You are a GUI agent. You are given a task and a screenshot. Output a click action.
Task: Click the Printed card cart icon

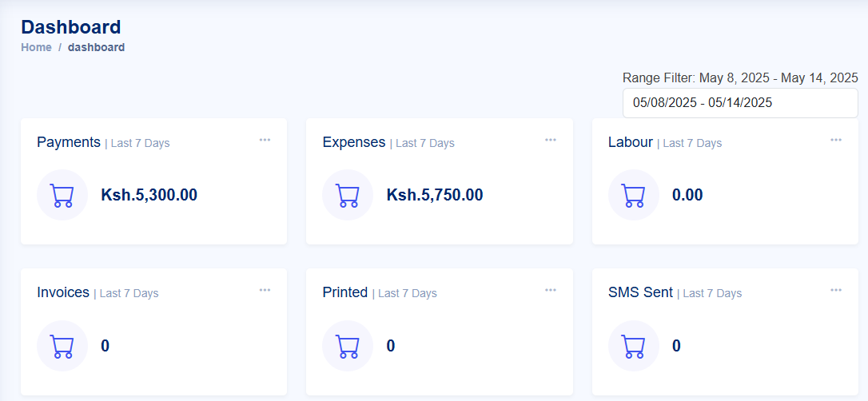(x=348, y=346)
